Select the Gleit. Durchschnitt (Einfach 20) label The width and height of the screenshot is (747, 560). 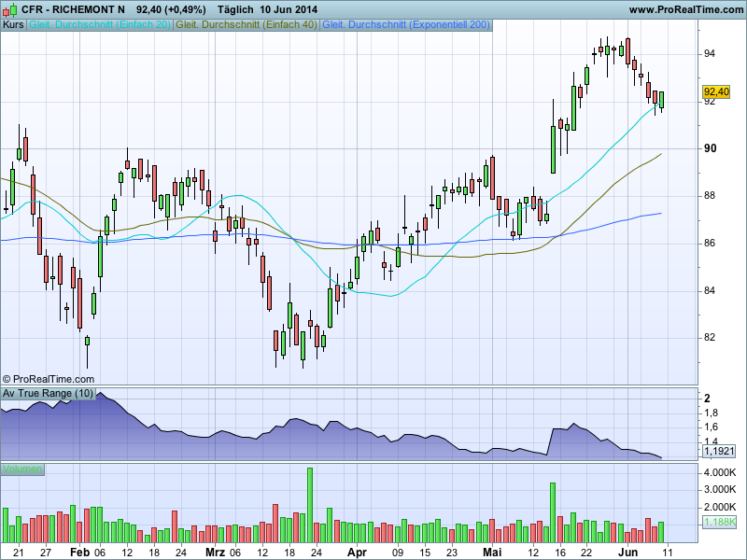point(100,25)
